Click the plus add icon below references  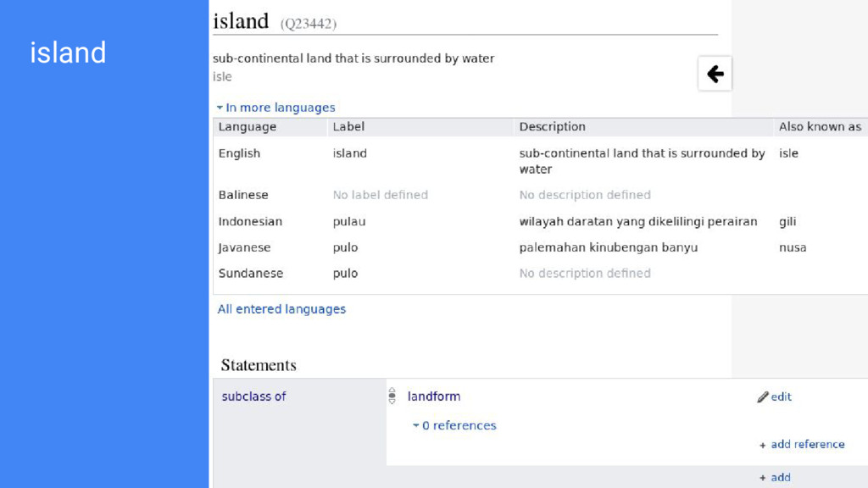762,478
